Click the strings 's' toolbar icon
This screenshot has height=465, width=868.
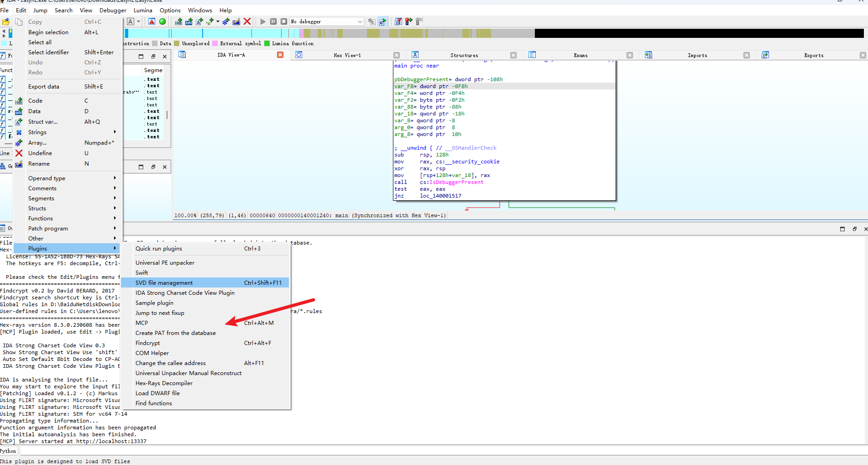pyautogui.click(x=210, y=21)
